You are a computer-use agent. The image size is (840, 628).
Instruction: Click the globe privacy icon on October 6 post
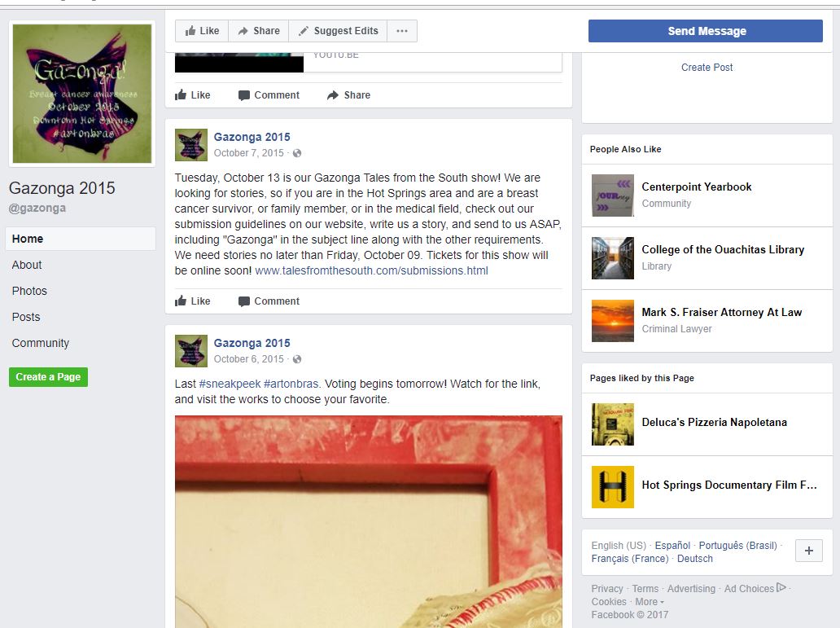297,358
